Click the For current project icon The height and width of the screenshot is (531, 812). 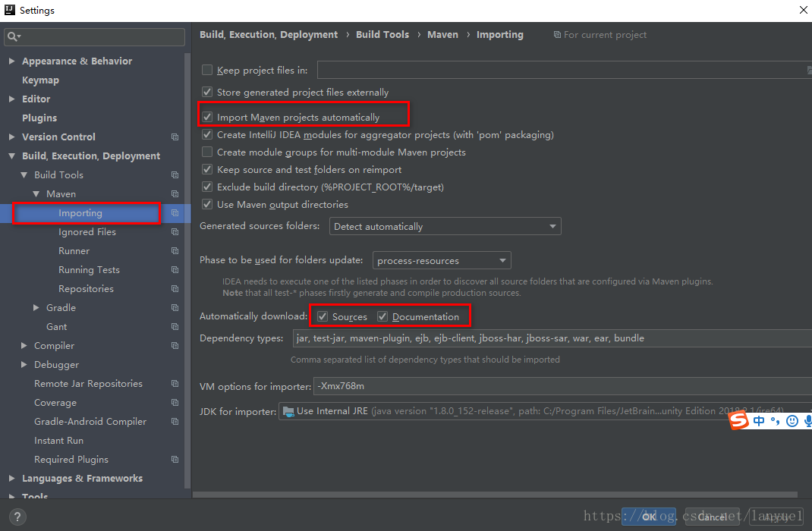click(557, 35)
